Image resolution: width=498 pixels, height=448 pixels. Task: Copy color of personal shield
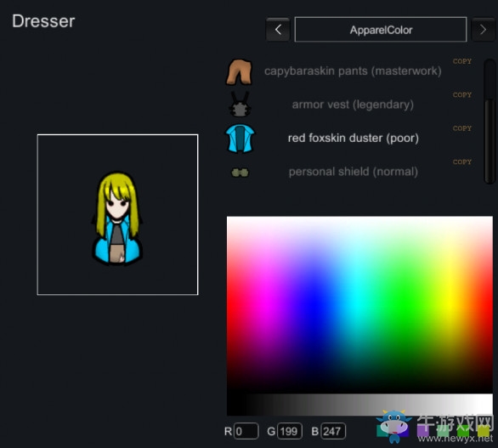coord(462,162)
